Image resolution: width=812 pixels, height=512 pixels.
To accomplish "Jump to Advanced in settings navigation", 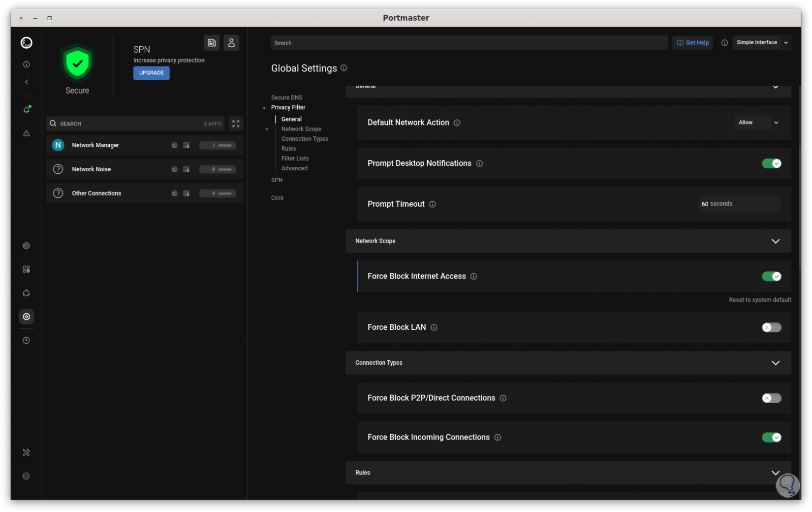I will 295,168.
